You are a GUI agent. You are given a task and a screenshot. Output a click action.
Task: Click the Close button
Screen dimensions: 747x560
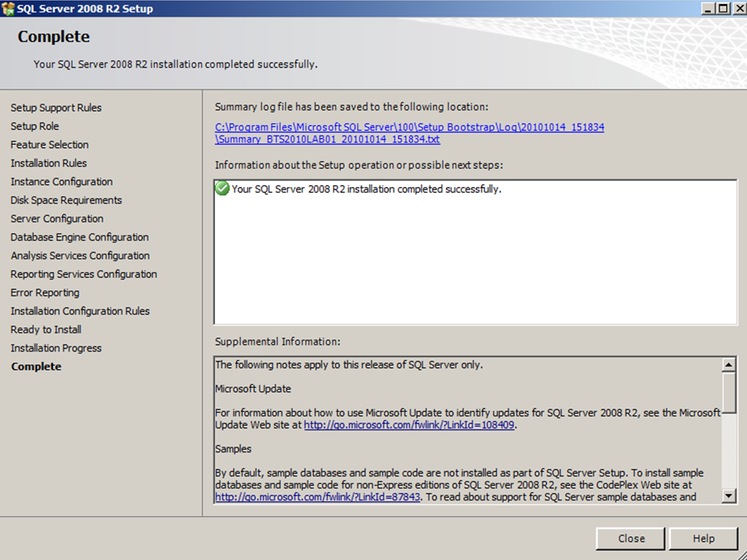click(630, 538)
